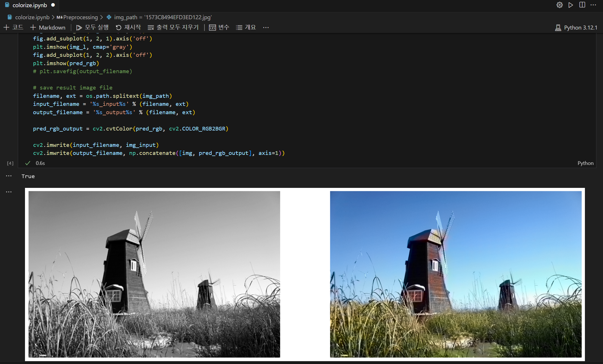
Task: Click the output_filename assignment line
Action: (x=114, y=112)
